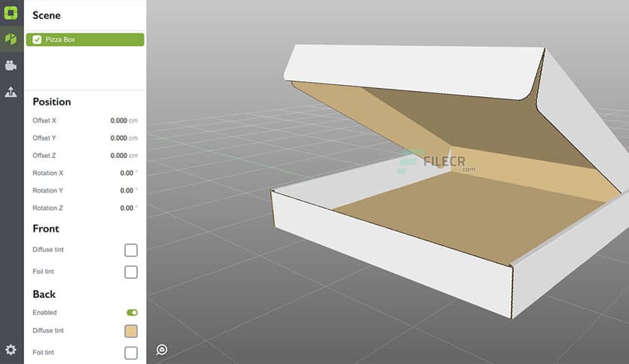The height and width of the screenshot is (364, 629).
Task: Click the reset view icon in viewport
Action: [x=162, y=350]
